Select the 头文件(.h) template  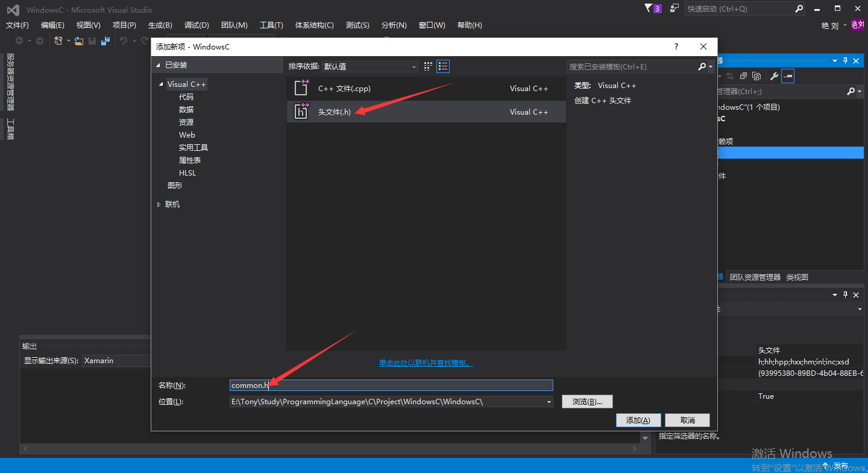click(x=426, y=112)
